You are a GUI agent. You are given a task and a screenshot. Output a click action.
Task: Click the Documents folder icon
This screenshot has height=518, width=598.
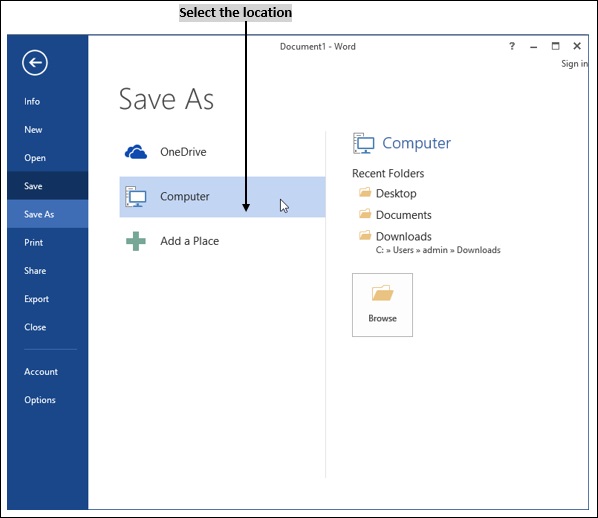click(x=365, y=214)
